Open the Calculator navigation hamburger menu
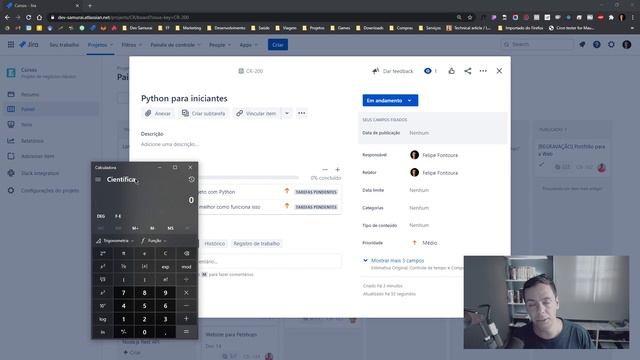This screenshot has height=360, width=640. (98, 180)
